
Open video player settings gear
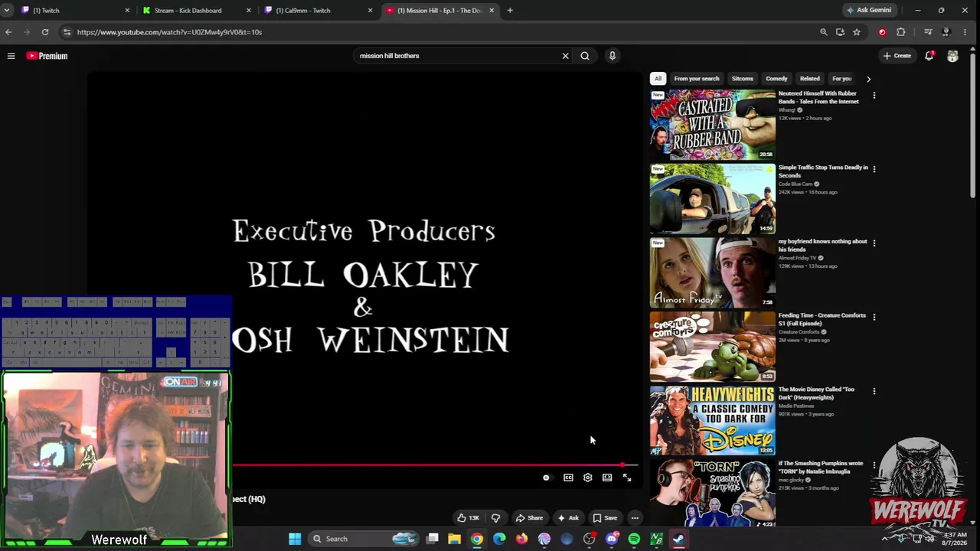point(587,478)
